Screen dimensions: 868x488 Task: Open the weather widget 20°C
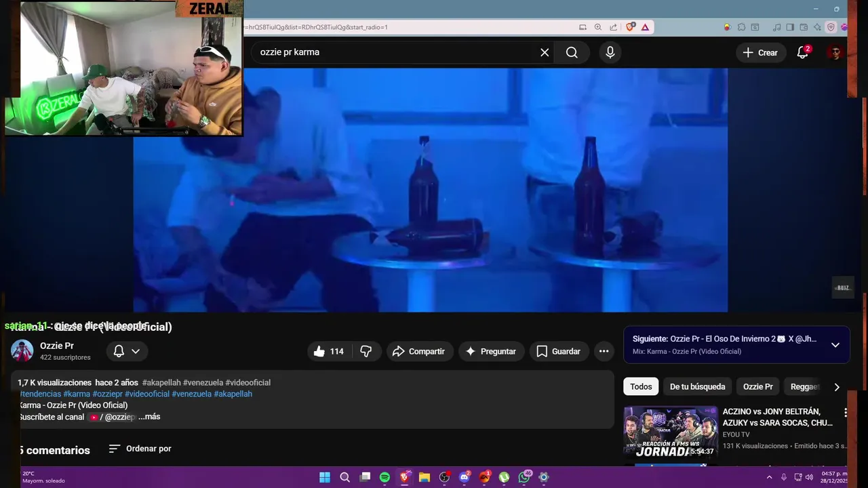(43, 477)
